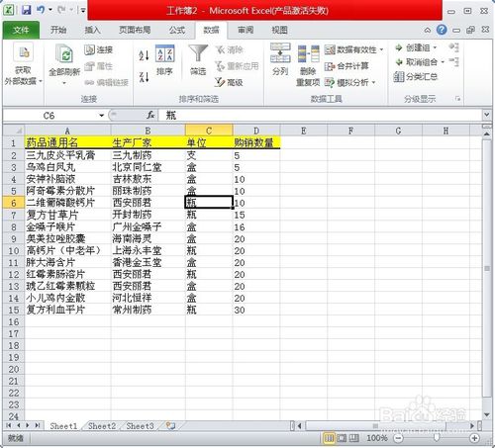Click the Select All corner button

pos(14,131)
